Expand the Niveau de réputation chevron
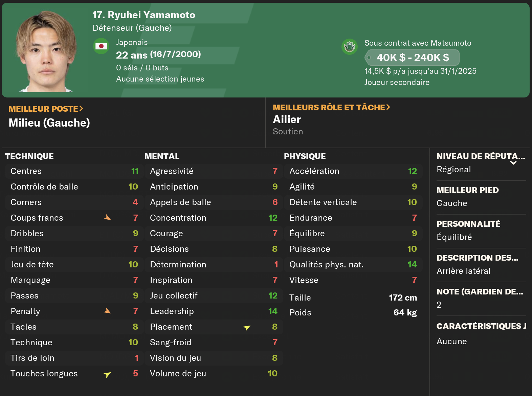Viewport: 532px width, 396px height. pyautogui.click(x=513, y=163)
